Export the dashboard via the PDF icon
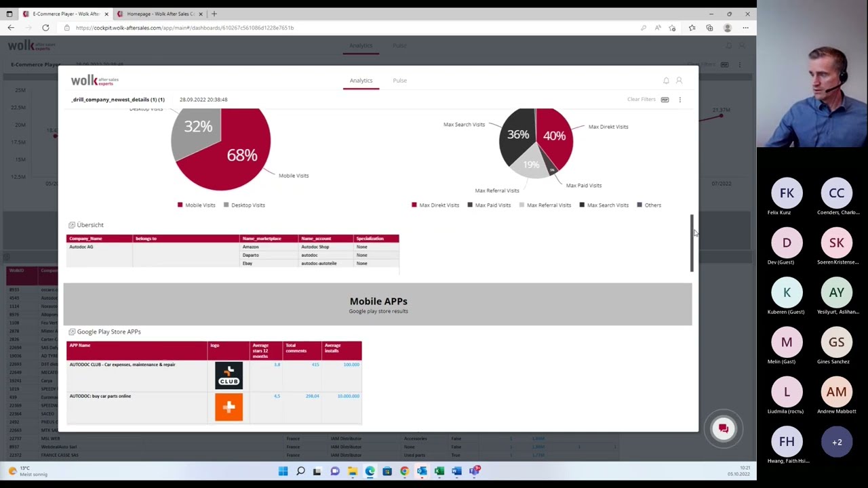Viewport: 868px width, 488px height. 665,100
